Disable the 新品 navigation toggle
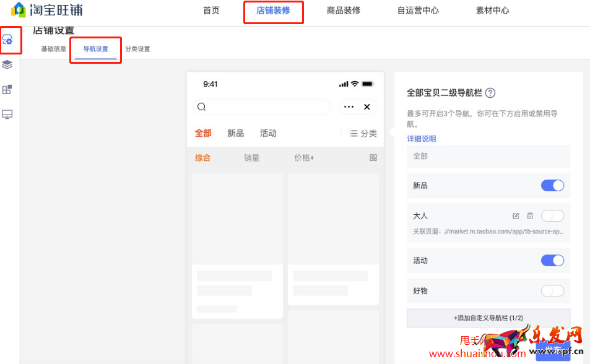The width and height of the screenshot is (590, 364). (x=552, y=185)
